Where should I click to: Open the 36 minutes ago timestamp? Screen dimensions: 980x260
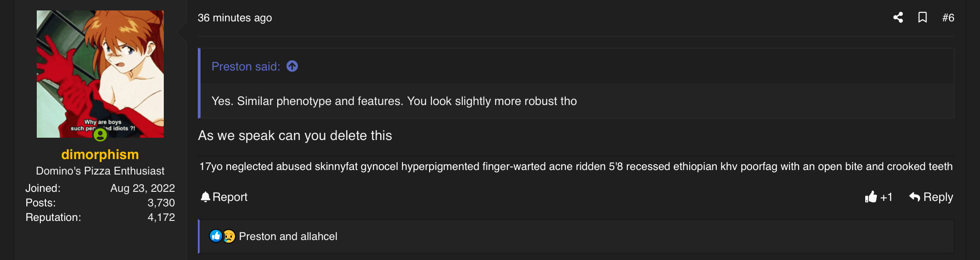tap(235, 18)
